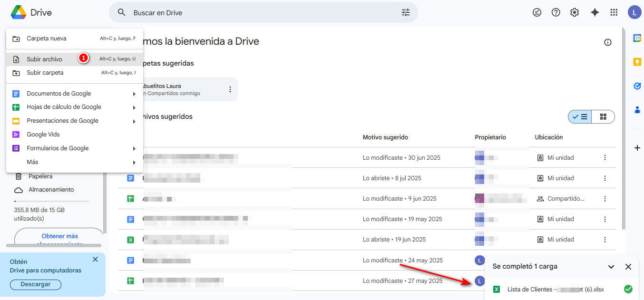Open the account avatar L
The height and width of the screenshot is (300, 644).
(634, 12)
